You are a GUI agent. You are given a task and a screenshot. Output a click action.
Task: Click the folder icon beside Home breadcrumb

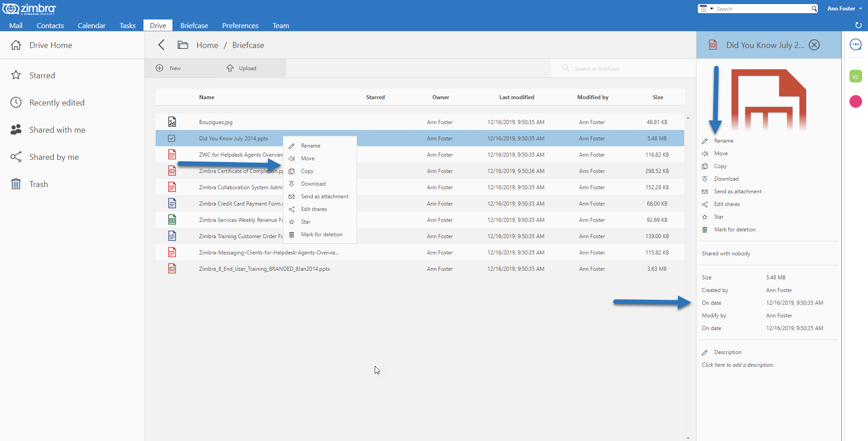tap(183, 45)
